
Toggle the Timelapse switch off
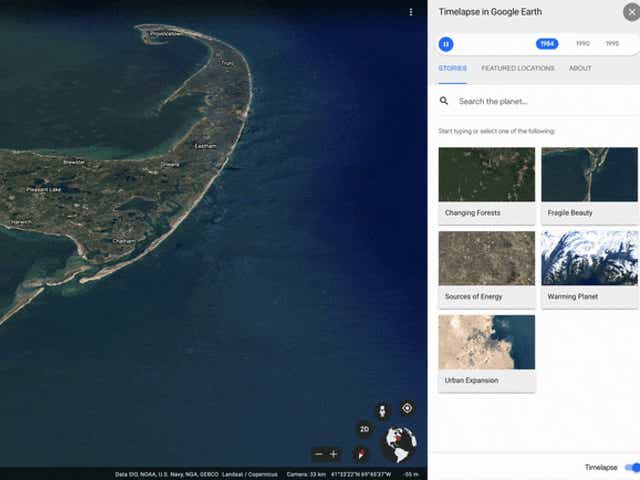[x=632, y=467]
